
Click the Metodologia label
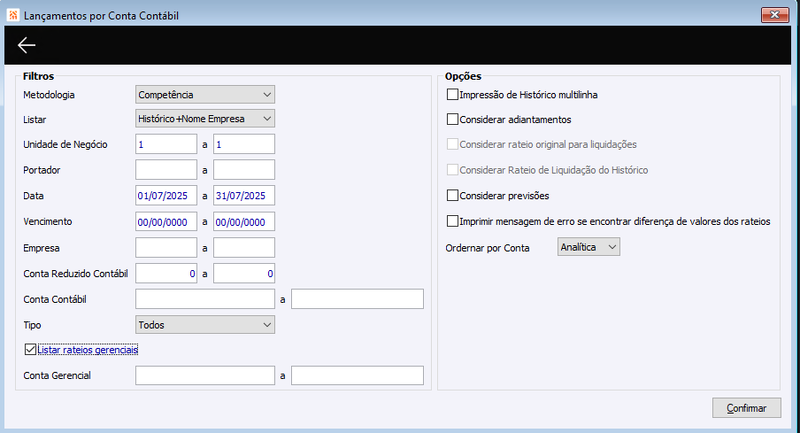click(49, 95)
